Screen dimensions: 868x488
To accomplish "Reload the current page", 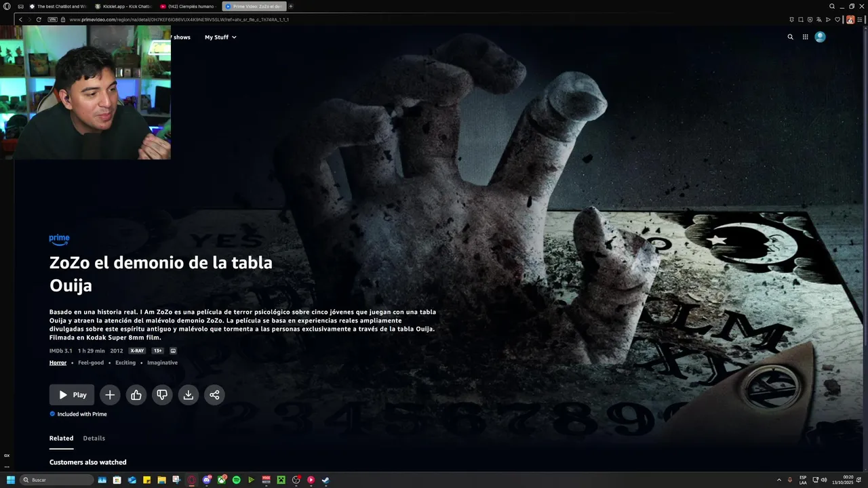I will 39,20.
